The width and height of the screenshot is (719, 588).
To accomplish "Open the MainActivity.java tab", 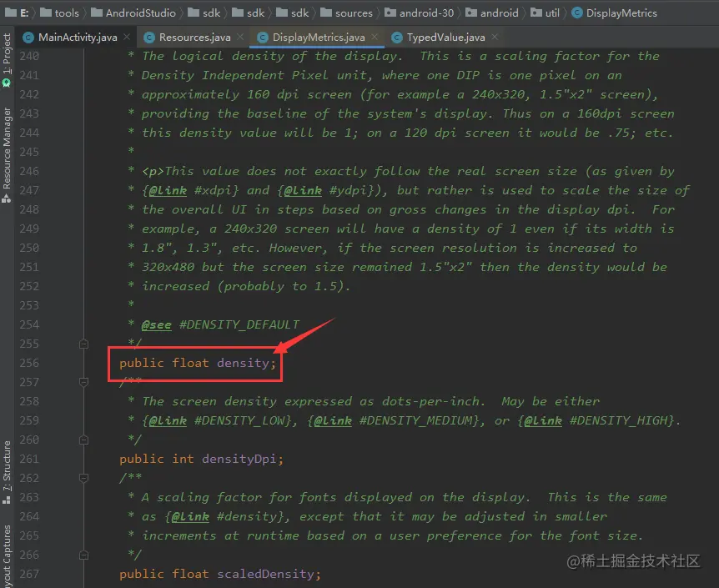I will [78, 38].
